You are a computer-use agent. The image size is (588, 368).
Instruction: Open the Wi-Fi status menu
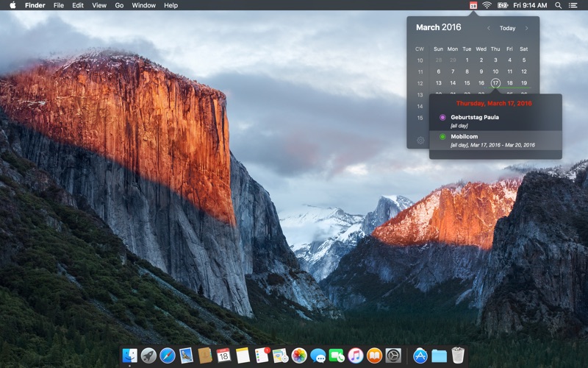coord(487,5)
